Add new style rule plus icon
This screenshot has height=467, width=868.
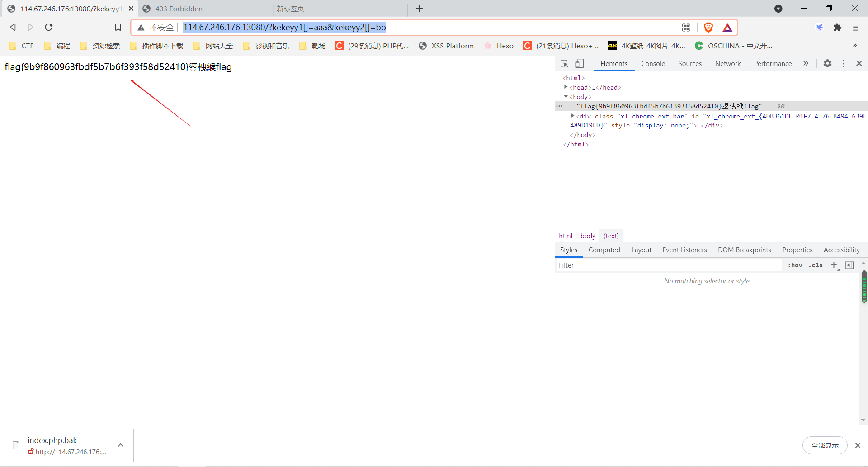click(x=835, y=265)
